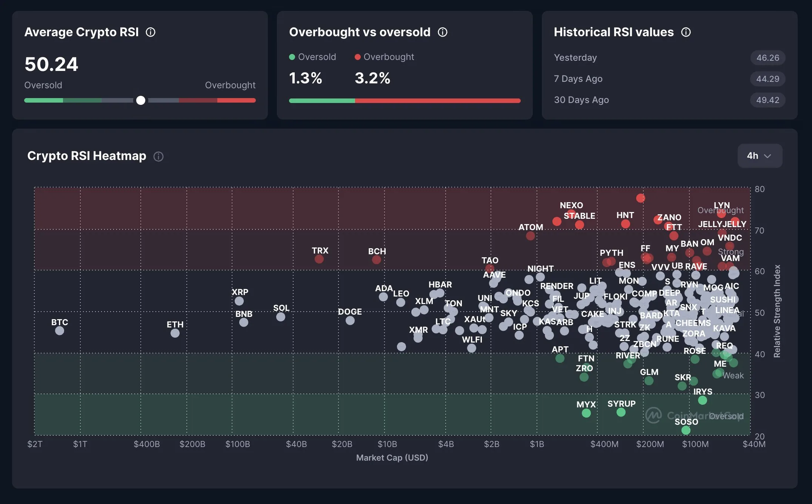This screenshot has height=504, width=812.
Task: Click info icon beside Crypto RSI Heatmap
Action: pos(158,156)
